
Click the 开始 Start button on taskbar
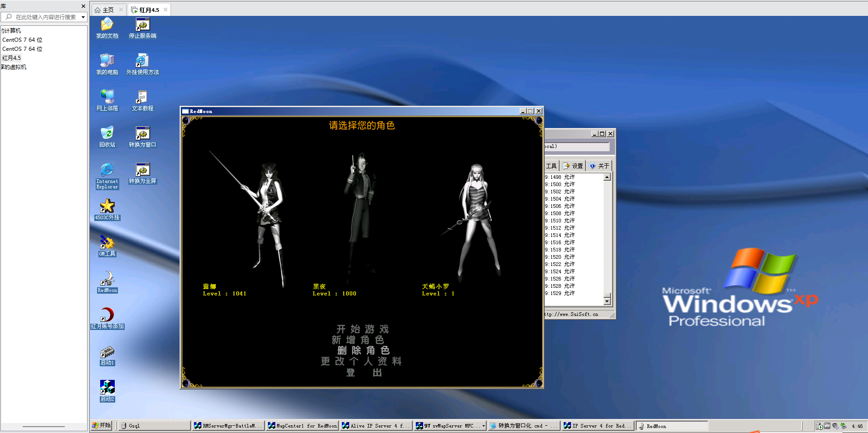coord(102,426)
